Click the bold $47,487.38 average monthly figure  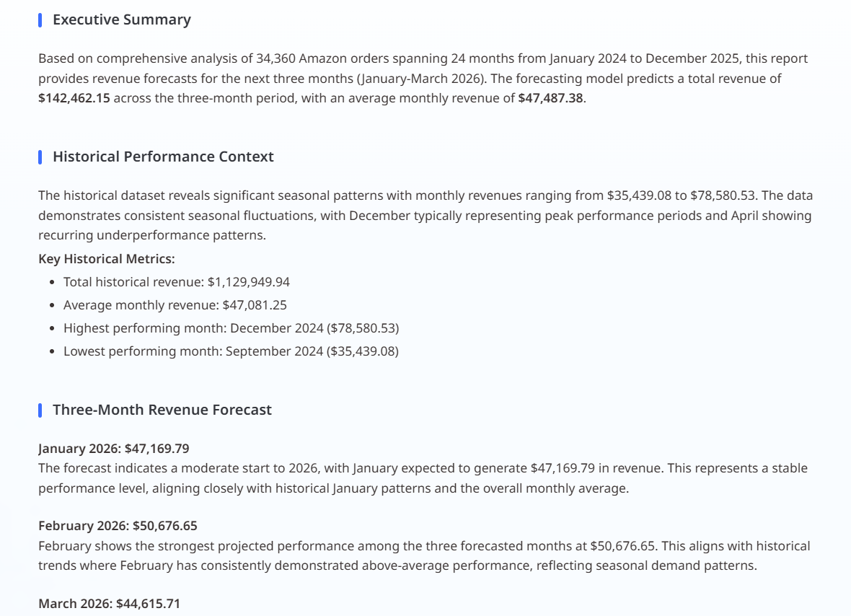click(x=550, y=99)
